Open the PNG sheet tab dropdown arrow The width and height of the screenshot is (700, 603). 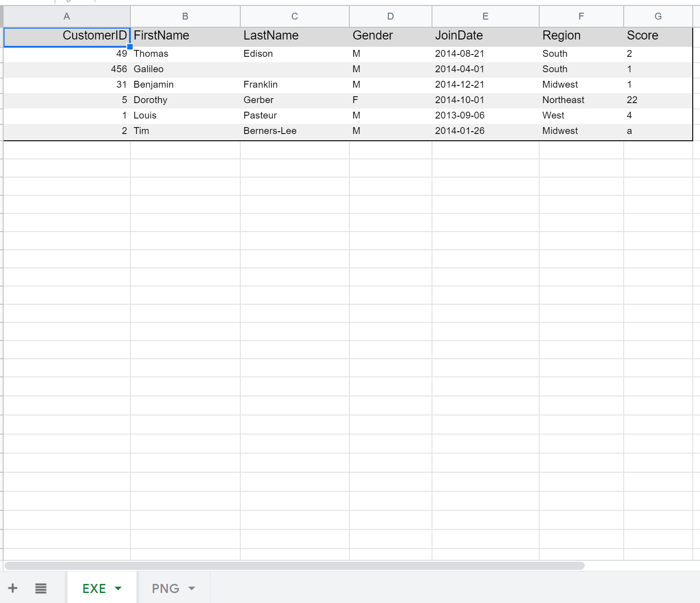click(x=192, y=588)
